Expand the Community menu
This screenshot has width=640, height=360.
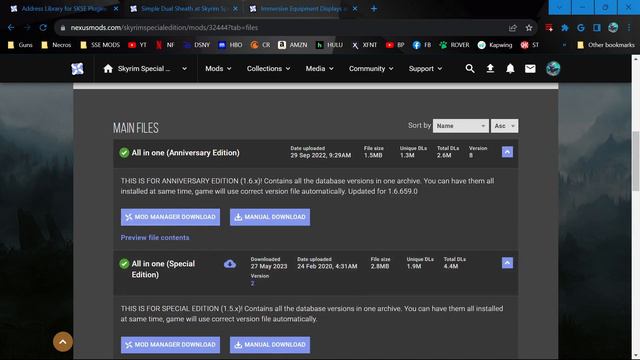[x=371, y=69]
